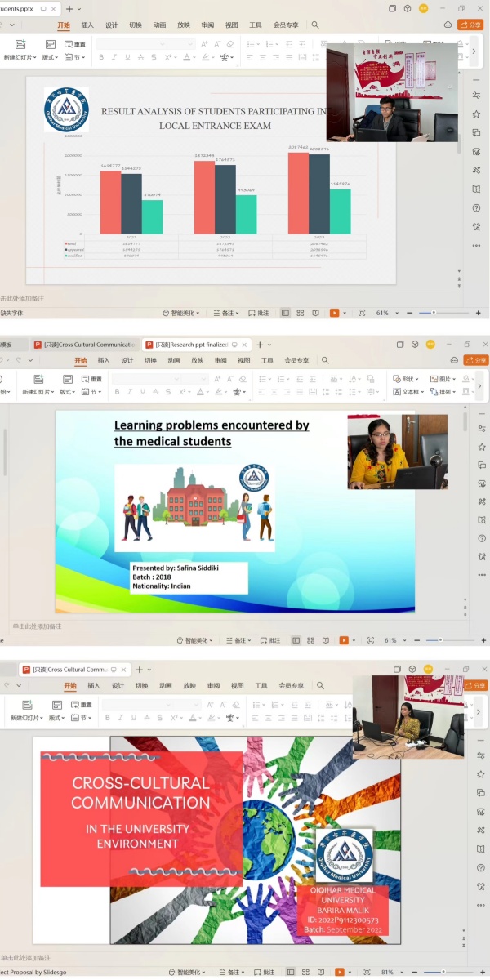Screen dimensions: 490x980
Task: Click 新建幻灯片 icon in the Research ppt window
Action: [x=38, y=379]
